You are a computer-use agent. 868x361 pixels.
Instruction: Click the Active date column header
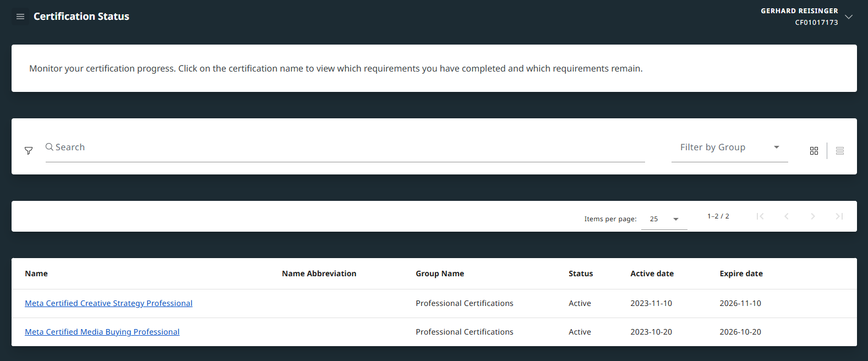coord(652,274)
